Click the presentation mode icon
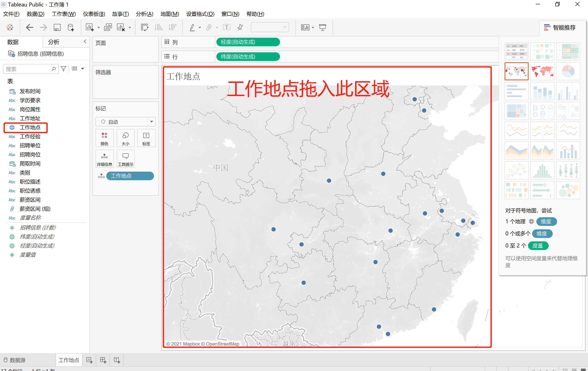Screen dimensions: 588x371 (x=322, y=27)
